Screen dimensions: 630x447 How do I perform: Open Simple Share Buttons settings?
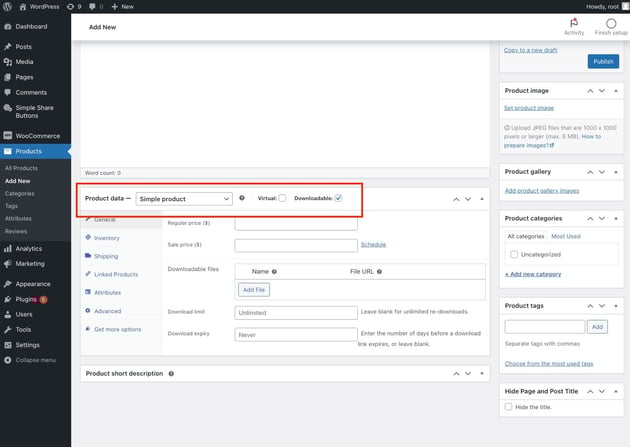(x=35, y=112)
